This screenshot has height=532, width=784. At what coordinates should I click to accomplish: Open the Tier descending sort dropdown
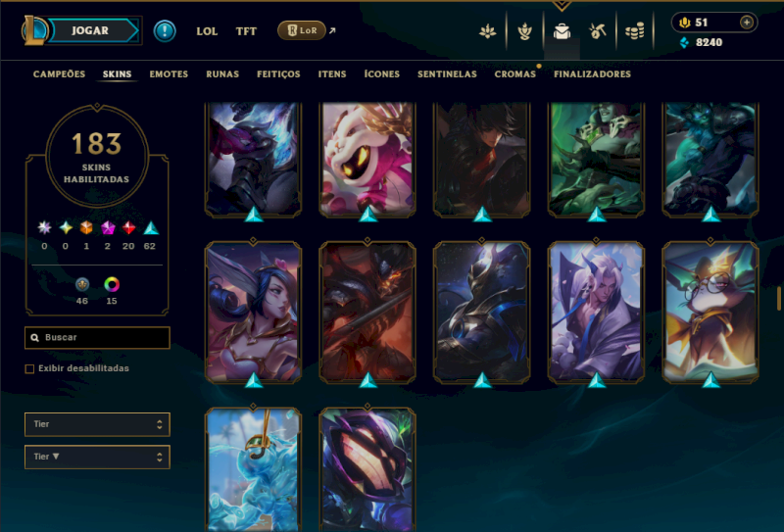coord(97,457)
